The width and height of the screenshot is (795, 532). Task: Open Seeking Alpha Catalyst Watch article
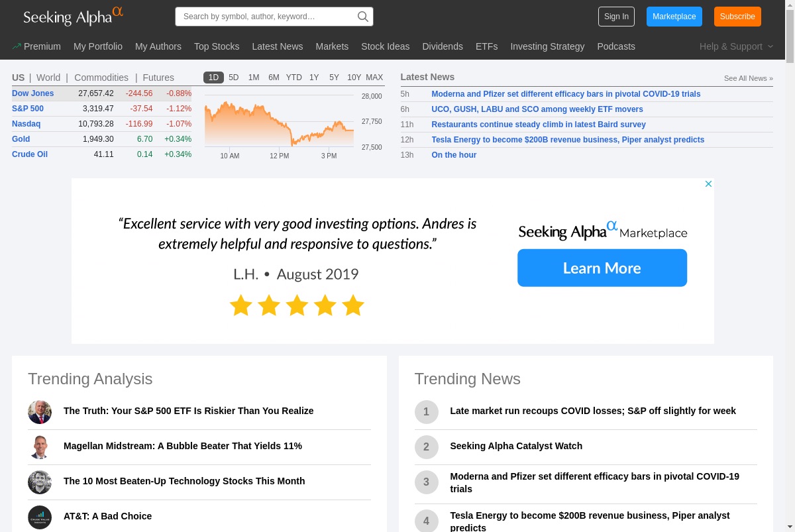click(x=516, y=446)
